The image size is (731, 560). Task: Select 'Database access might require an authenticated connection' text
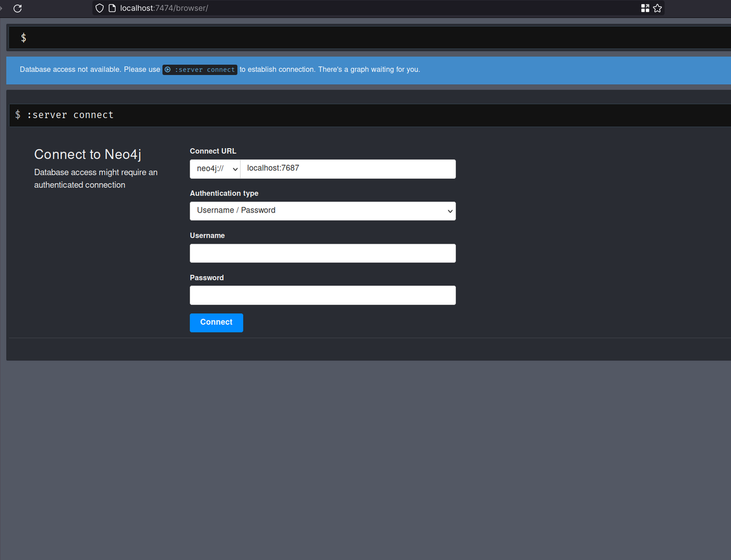pos(96,179)
